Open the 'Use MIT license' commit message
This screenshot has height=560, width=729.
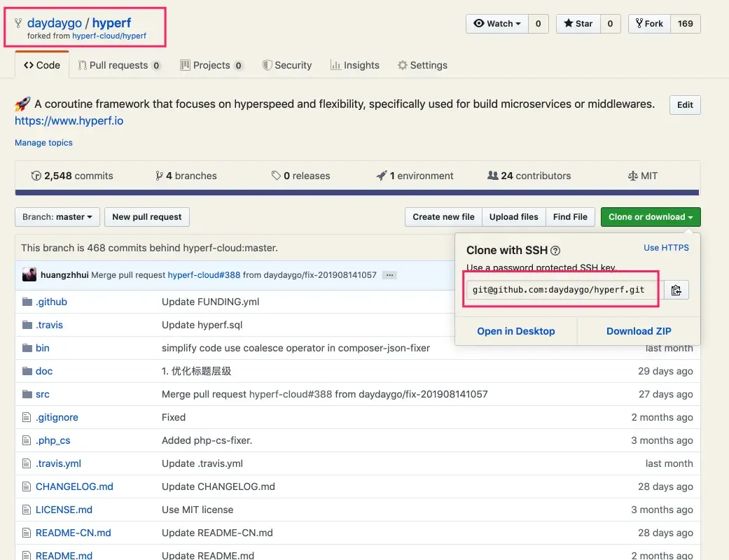point(197,510)
